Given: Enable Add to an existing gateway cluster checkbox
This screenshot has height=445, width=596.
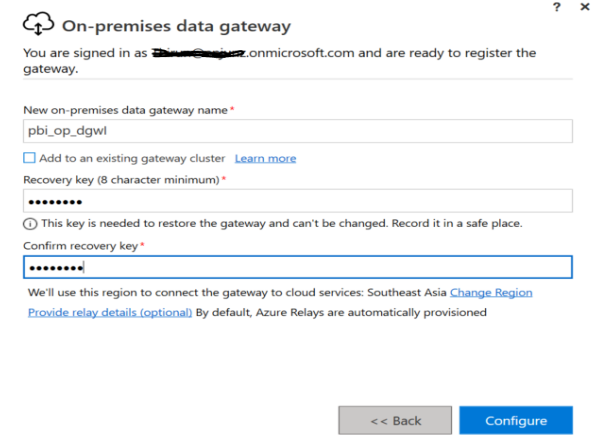Looking at the screenshot, I should click(x=29, y=158).
